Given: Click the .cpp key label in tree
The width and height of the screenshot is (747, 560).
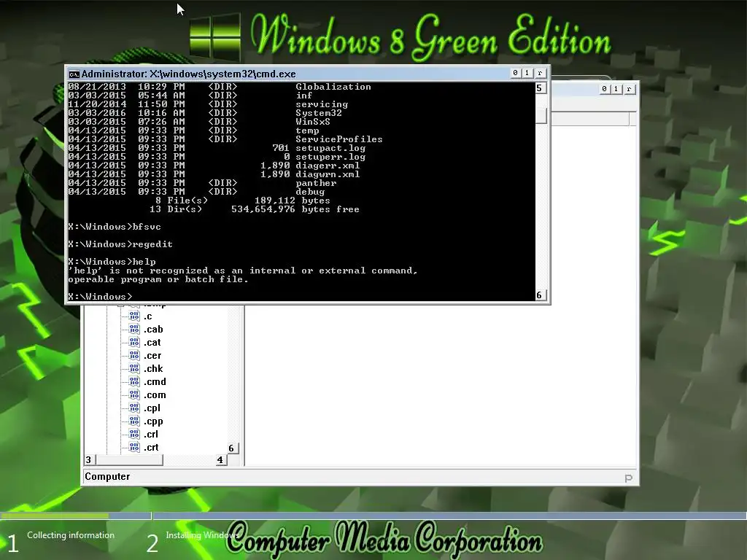Looking at the screenshot, I should pos(153,421).
